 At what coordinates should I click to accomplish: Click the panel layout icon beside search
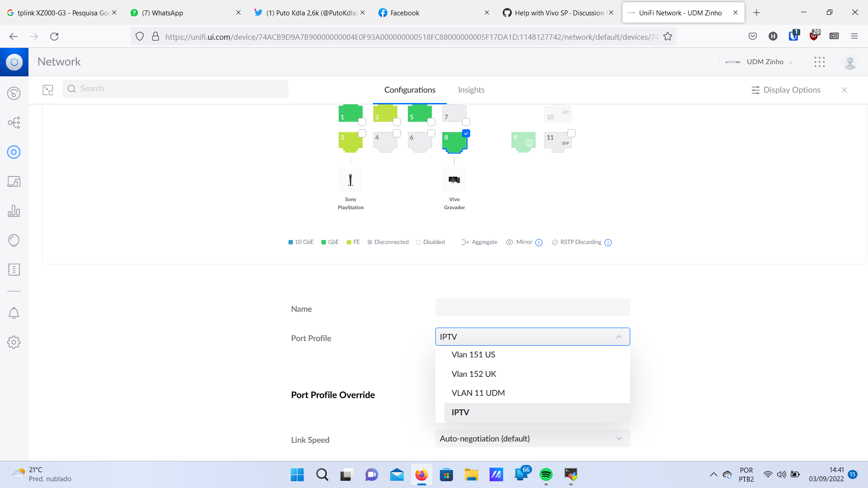click(48, 90)
